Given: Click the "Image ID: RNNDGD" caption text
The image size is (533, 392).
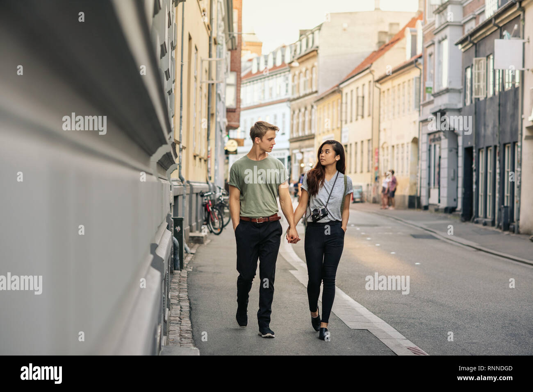Looking at the screenshot, I should (486, 368).
